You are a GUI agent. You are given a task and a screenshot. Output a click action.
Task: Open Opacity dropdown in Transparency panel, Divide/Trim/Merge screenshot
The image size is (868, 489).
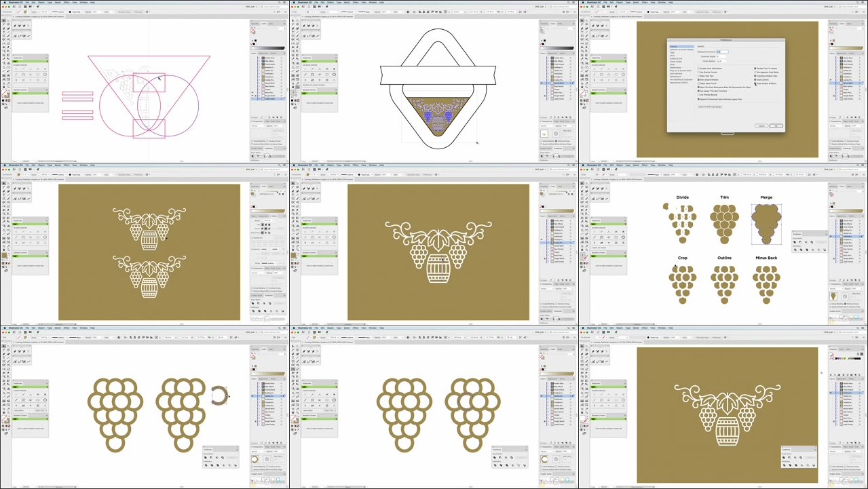click(861, 288)
